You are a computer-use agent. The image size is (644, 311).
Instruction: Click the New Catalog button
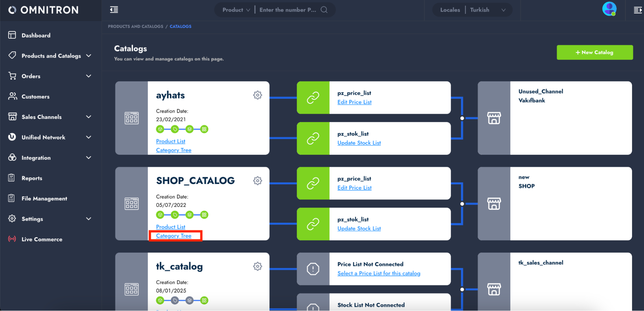(x=594, y=53)
